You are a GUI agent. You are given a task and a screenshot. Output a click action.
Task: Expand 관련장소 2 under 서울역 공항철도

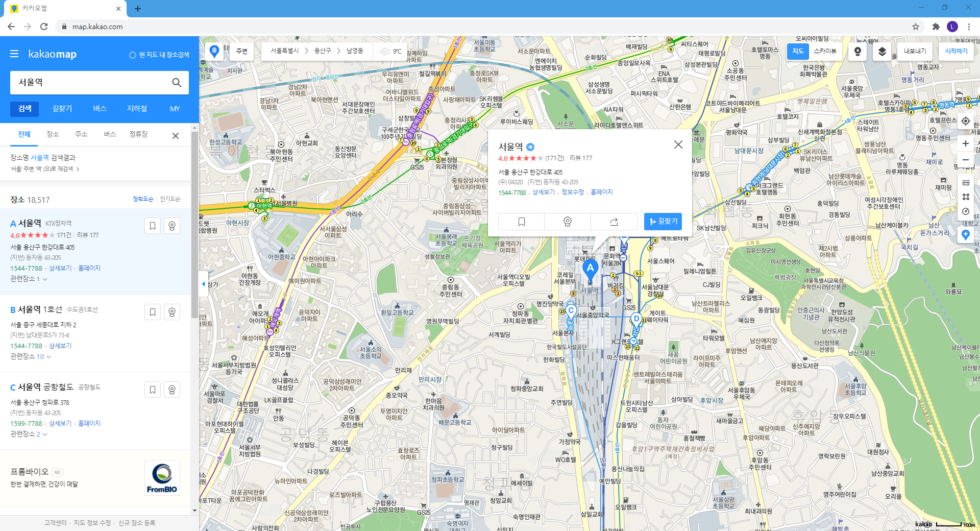pyautogui.click(x=29, y=434)
